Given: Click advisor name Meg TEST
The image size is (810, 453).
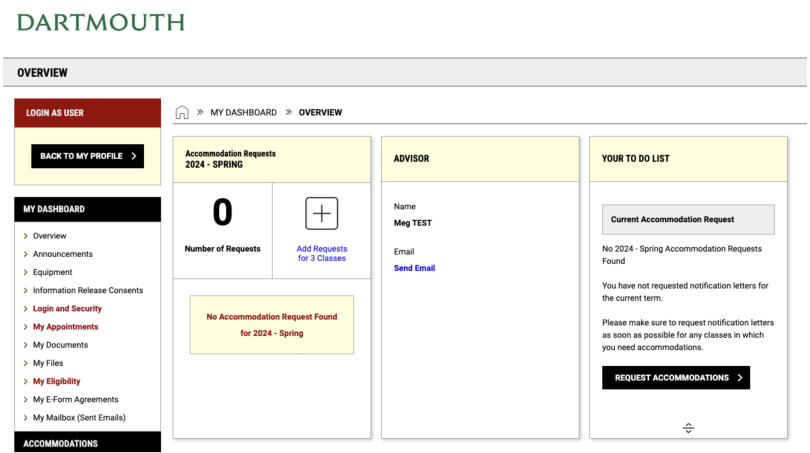Looking at the screenshot, I should click(x=413, y=223).
